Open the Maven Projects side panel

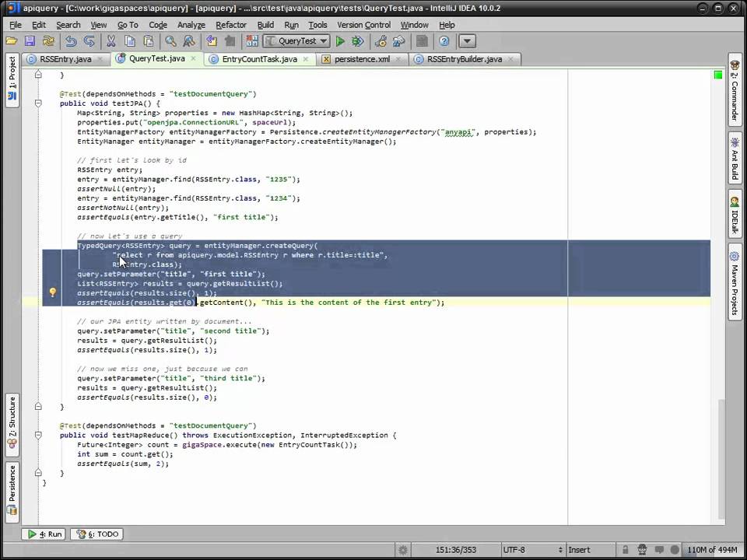(x=735, y=282)
